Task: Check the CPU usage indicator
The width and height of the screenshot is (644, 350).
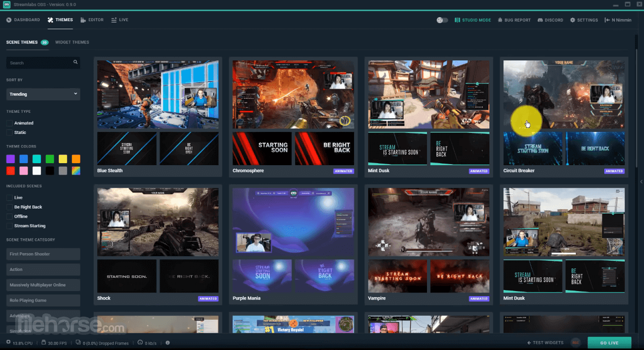Action: point(20,343)
